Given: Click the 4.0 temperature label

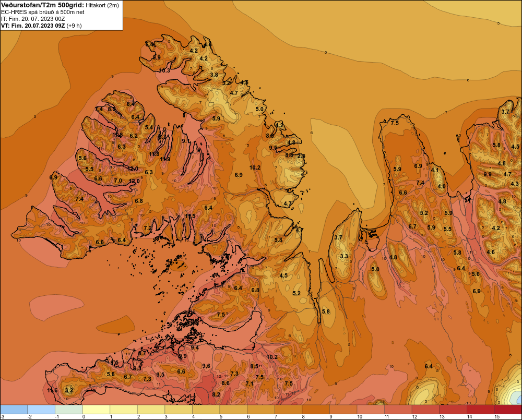Looking at the screenshot, I should pos(442,186).
